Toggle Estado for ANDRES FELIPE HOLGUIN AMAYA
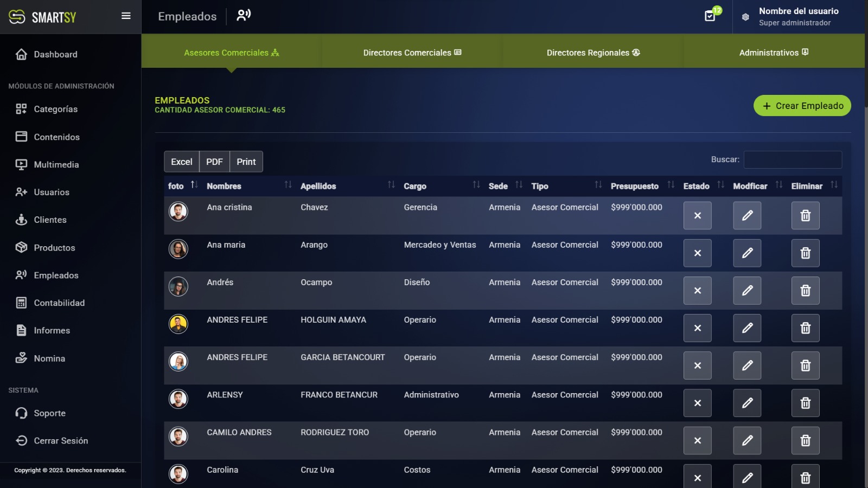The height and width of the screenshot is (488, 868). [x=697, y=328]
